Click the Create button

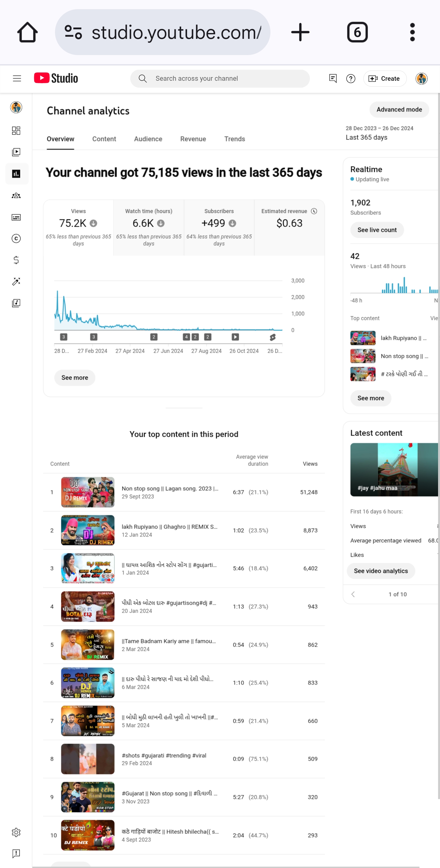point(385,79)
